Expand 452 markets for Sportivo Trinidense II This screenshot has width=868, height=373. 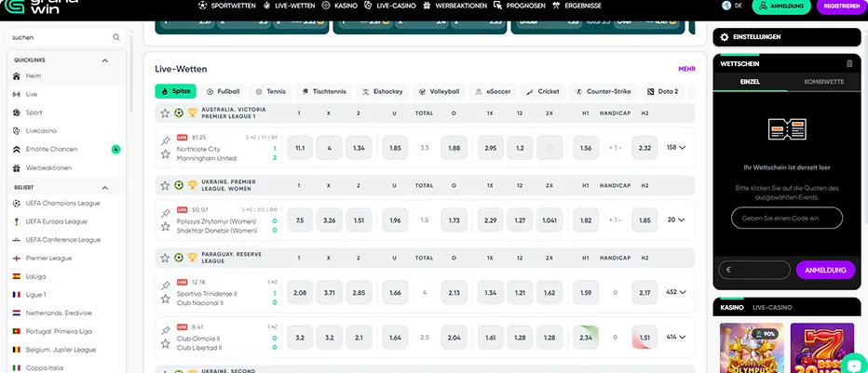pyautogui.click(x=676, y=292)
